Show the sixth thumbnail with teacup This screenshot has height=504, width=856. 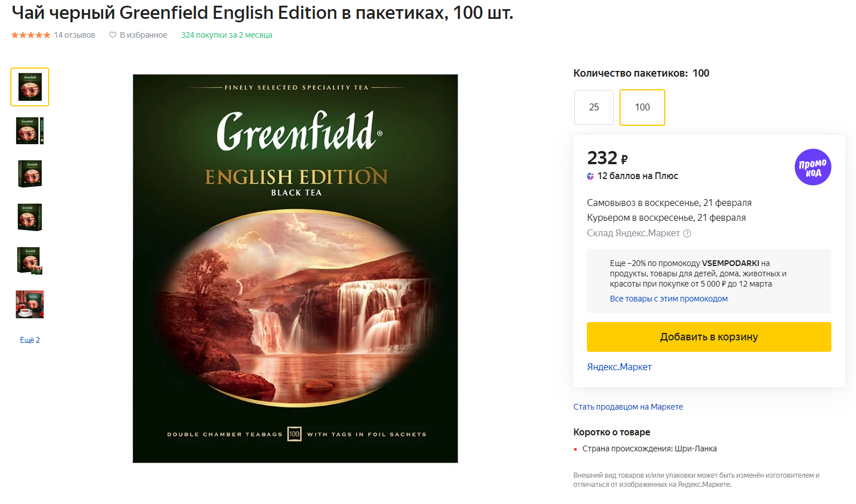(x=30, y=304)
